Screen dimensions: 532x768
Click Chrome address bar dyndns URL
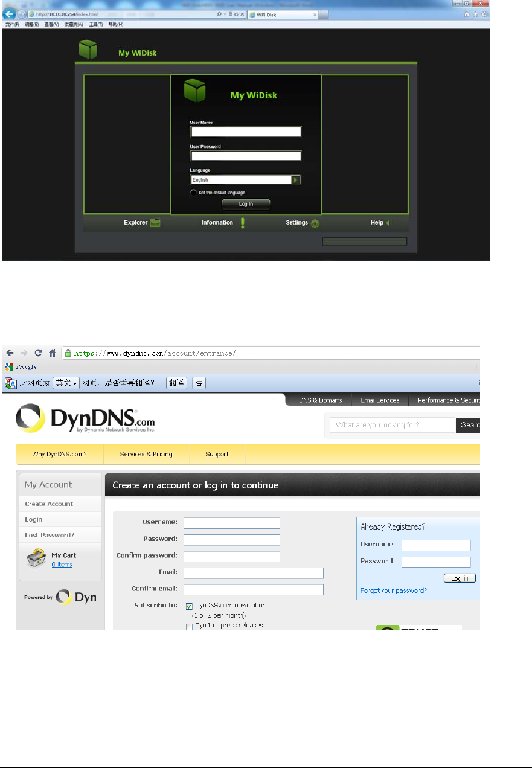tap(272, 353)
